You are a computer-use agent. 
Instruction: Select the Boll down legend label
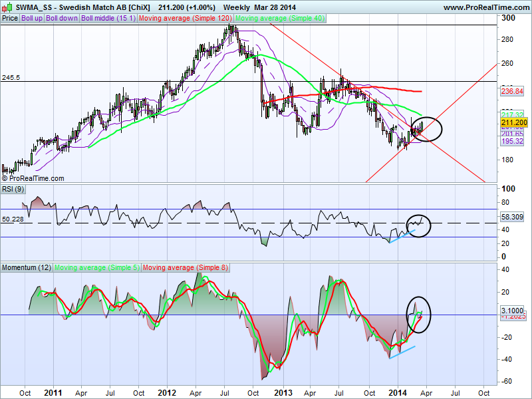[62, 19]
